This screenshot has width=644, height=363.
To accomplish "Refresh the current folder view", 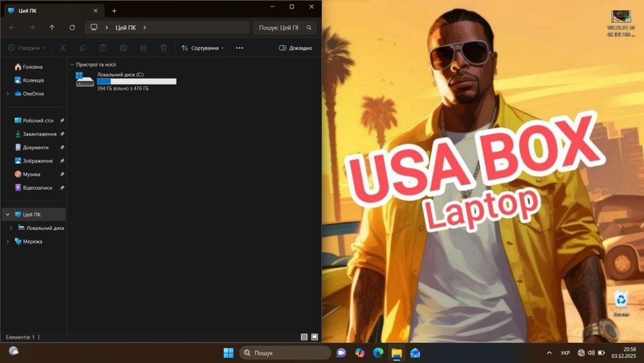I will (x=72, y=28).
